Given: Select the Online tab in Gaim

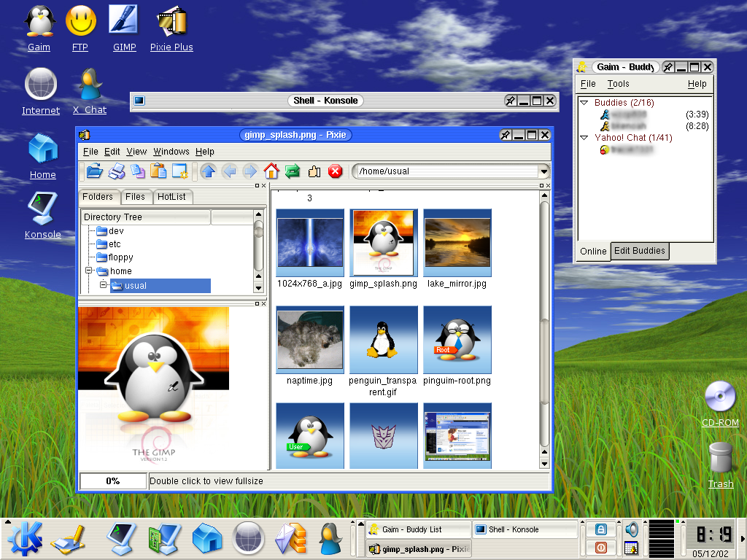Looking at the screenshot, I should click(x=593, y=251).
